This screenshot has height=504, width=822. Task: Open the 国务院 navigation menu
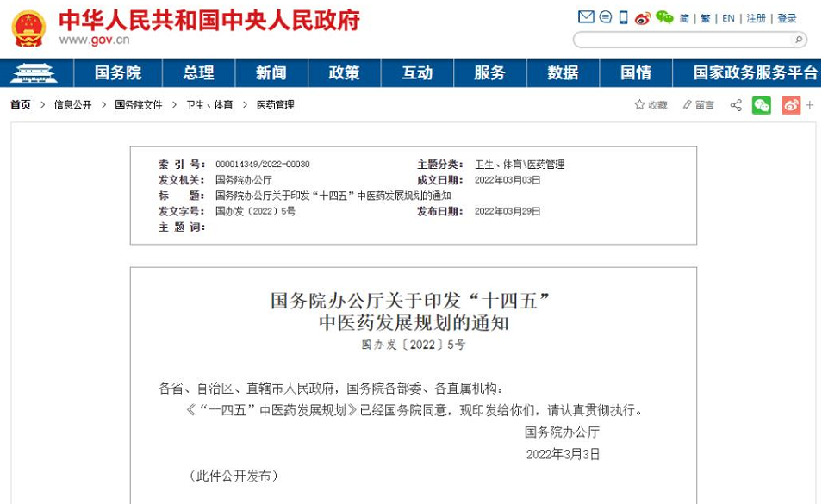(118, 73)
